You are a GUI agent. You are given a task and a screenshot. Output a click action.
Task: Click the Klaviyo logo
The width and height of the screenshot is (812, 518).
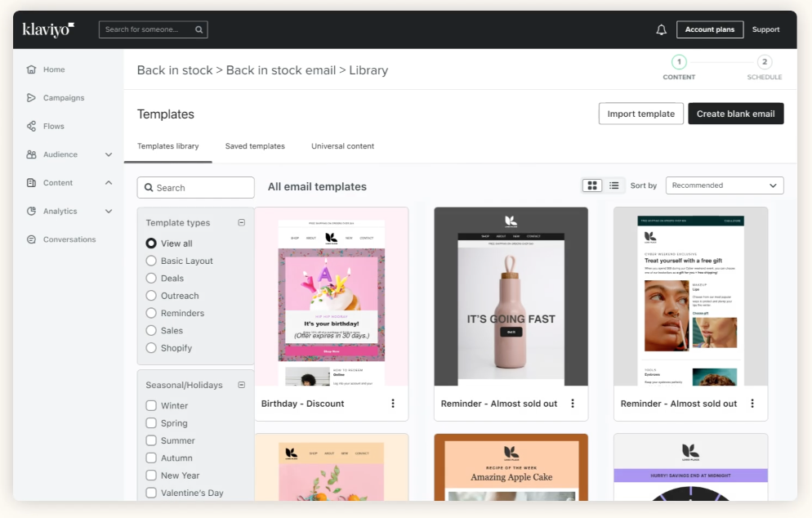click(48, 29)
